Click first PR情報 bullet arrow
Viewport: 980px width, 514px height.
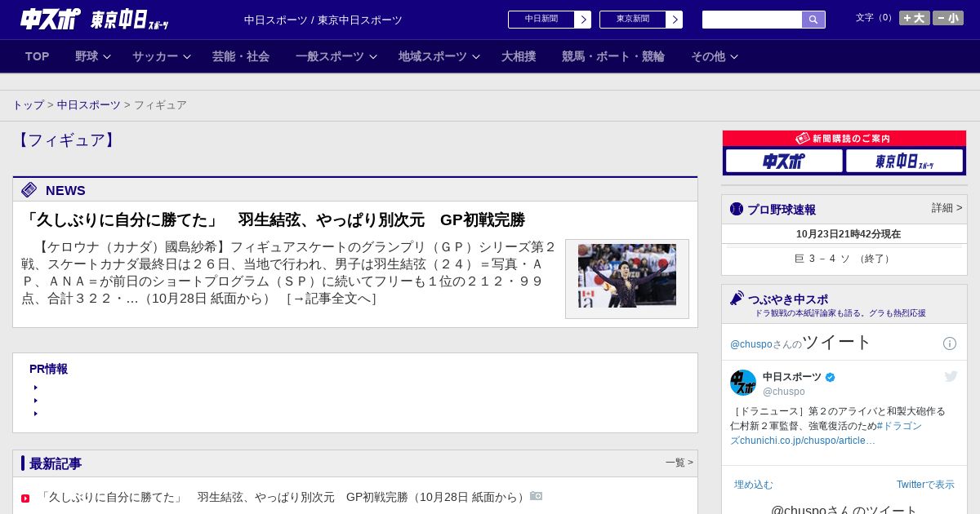tap(36, 388)
